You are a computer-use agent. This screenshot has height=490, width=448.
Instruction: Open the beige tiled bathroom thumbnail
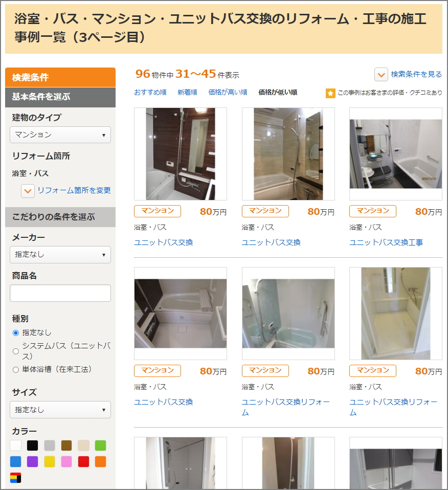tap(288, 154)
